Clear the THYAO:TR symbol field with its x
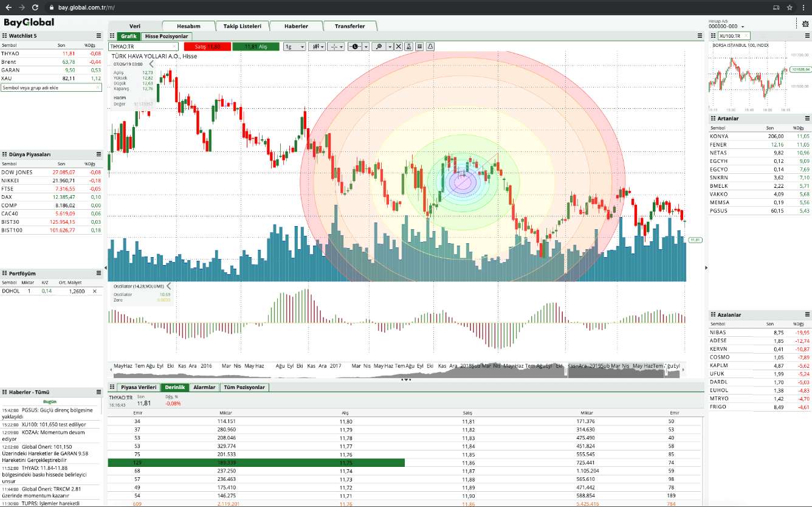 tap(174, 46)
